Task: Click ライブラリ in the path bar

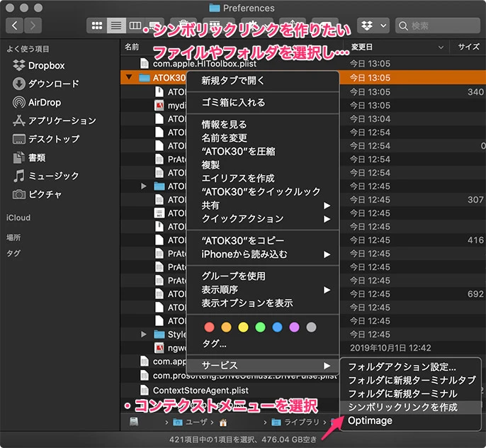Action: [296, 422]
